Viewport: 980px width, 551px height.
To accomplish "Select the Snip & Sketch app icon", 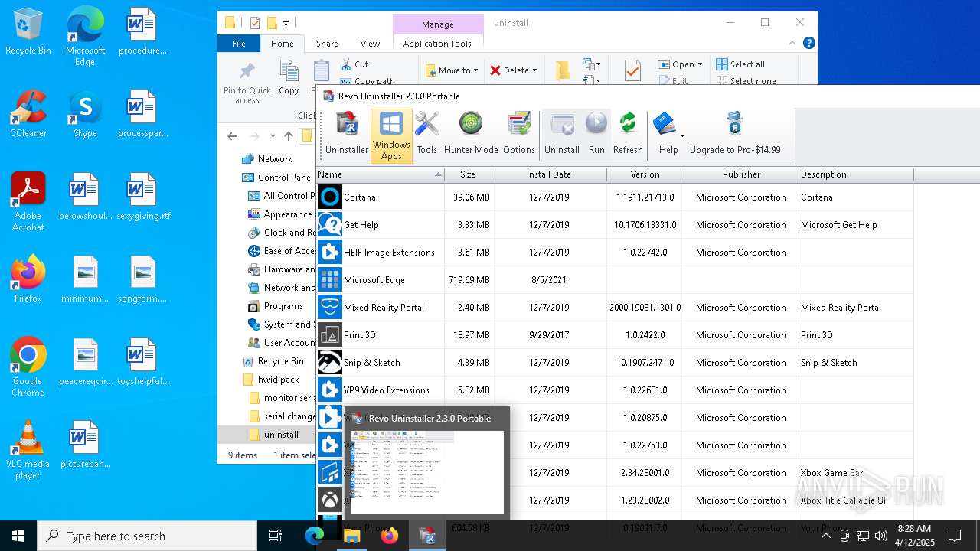I will pos(330,363).
